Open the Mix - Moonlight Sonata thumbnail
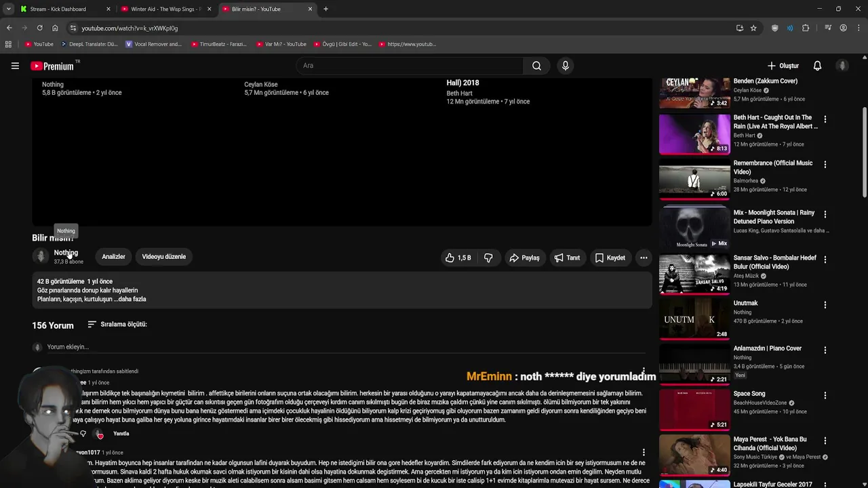The height and width of the screenshot is (488, 868). tap(694, 228)
